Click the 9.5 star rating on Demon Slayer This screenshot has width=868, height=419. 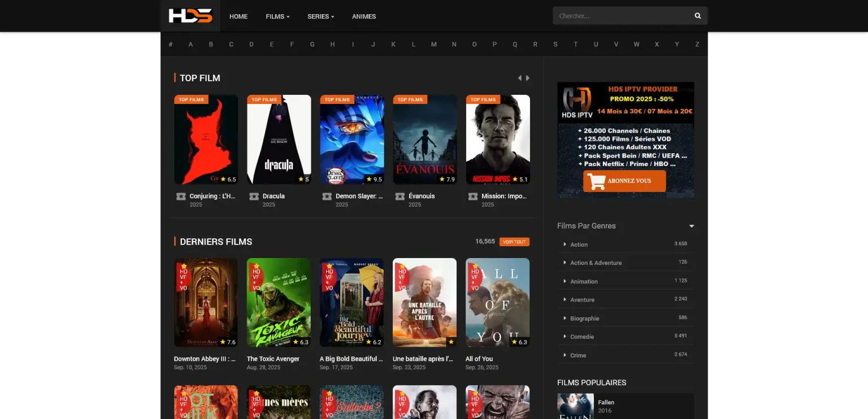pos(374,179)
